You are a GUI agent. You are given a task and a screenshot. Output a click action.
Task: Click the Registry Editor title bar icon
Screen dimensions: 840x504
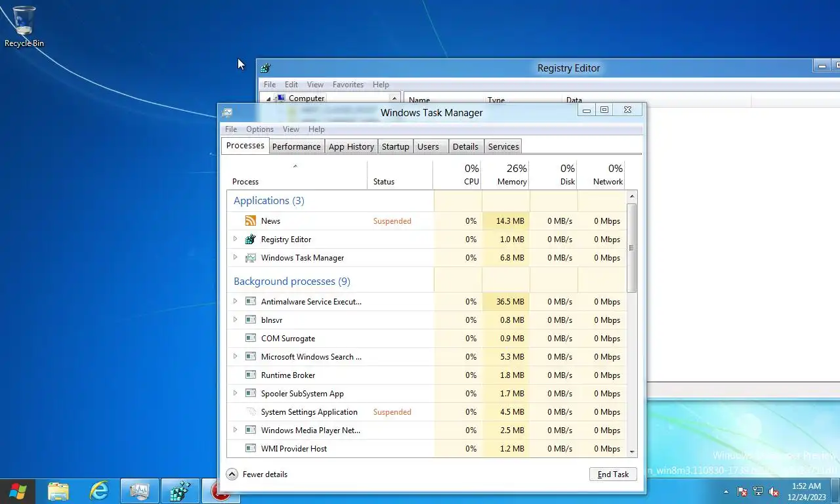[266, 68]
